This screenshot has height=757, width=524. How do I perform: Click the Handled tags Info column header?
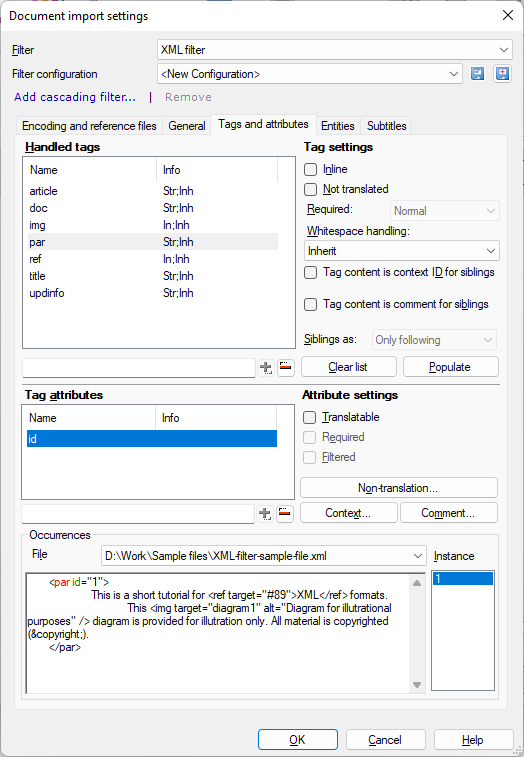217,170
